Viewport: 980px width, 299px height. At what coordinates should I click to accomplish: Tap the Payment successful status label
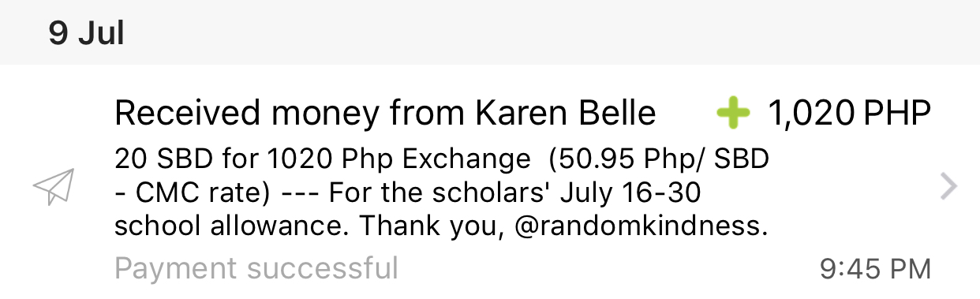tap(256, 269)
